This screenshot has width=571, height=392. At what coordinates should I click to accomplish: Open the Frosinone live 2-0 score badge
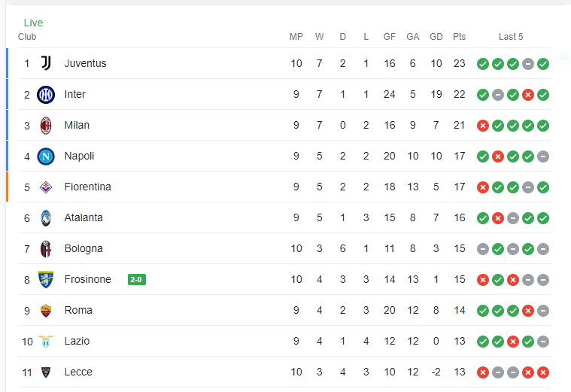coord(136,280)
